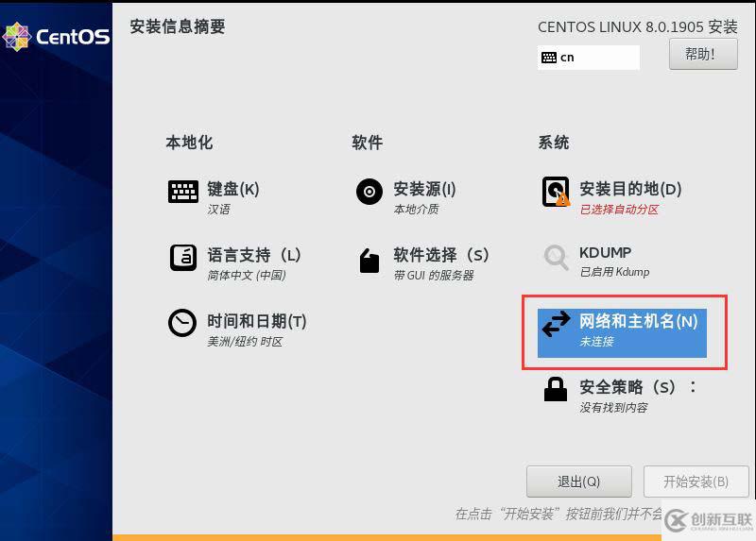This screenshot has height=541, width=756.
Task: Click the 退出(Q) quit button
Action: click(579, 482)
